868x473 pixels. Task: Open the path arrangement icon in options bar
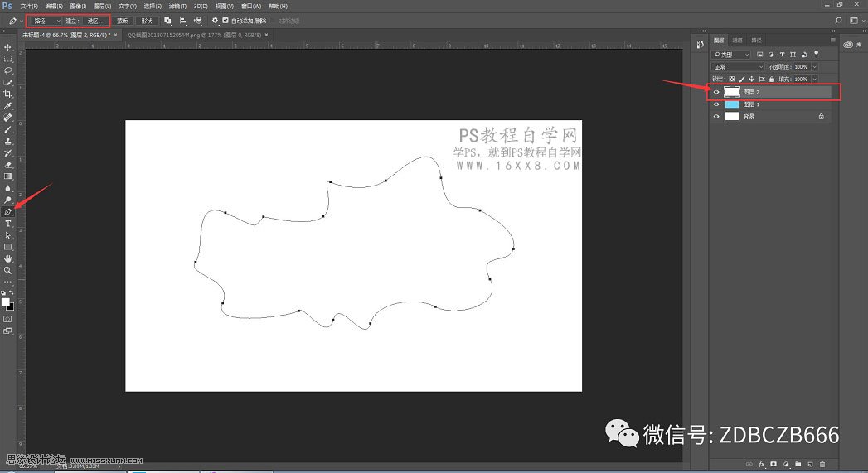tap(197, 21)
